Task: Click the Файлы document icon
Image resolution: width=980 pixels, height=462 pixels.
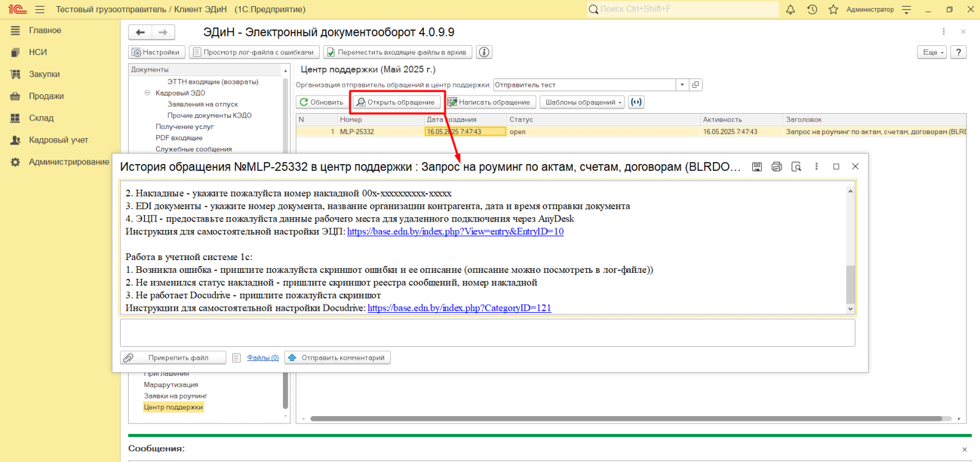Action: (x=236, y=358)
